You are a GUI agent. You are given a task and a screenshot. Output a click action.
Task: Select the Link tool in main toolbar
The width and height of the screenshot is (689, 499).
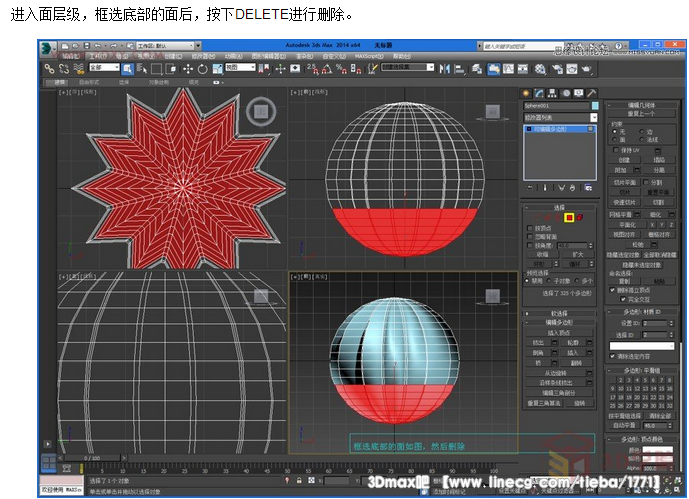[x=49, y=69]
